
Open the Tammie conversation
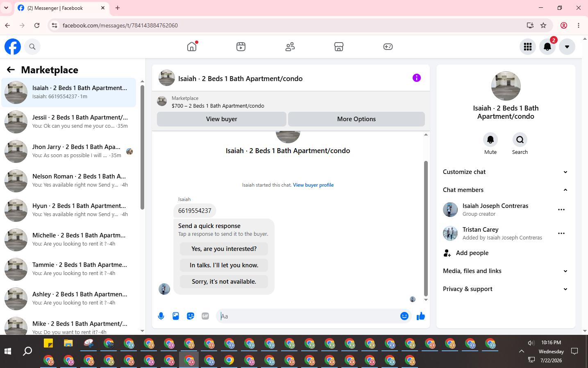click(69, 269)
